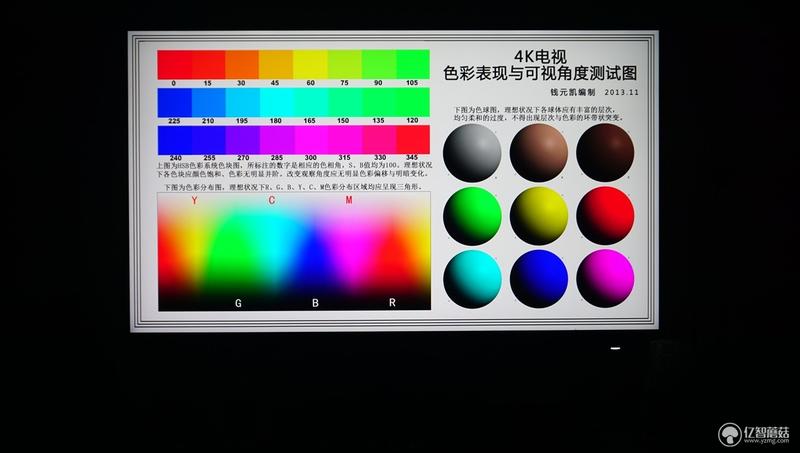Click the magenta block labeled 300

(x=310, y=140)
